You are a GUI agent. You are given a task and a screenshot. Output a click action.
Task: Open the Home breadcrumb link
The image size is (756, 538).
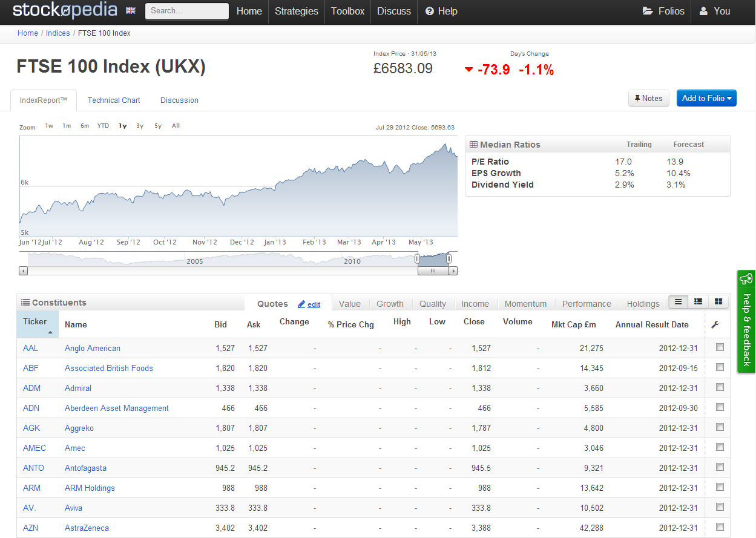click(x=28, y=33)
